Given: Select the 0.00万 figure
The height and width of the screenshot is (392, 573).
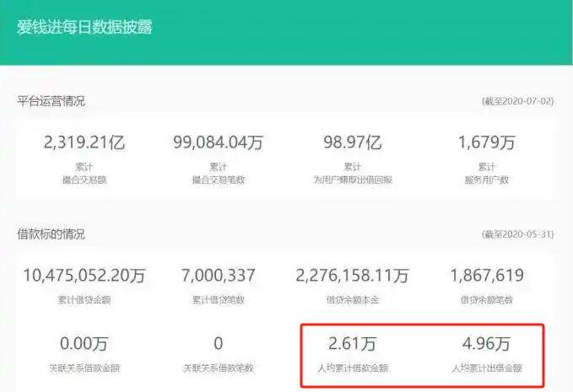Looking at the screenshot, I should [x=84, y=344].
